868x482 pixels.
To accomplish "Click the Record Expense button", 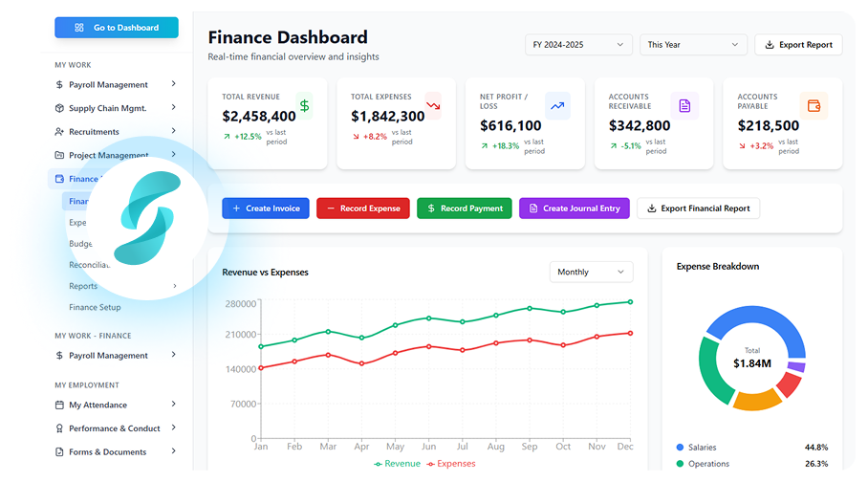I will click(x=363, y=208).
